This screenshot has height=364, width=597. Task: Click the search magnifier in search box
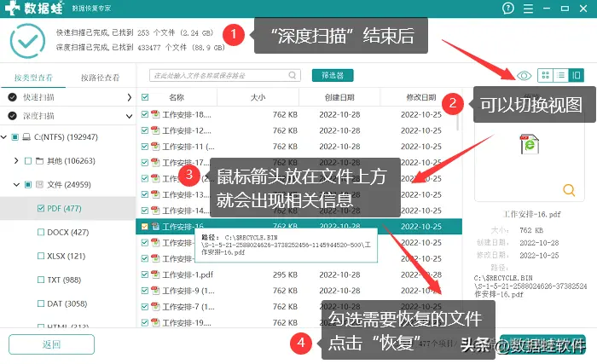pyautogui.click(x=293, y=75)
